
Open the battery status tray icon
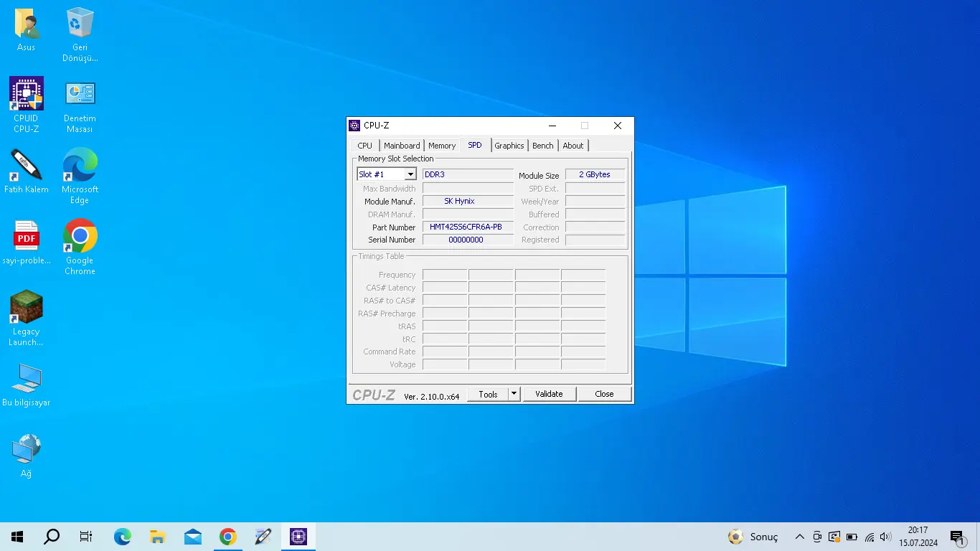(x=852, y=537)
